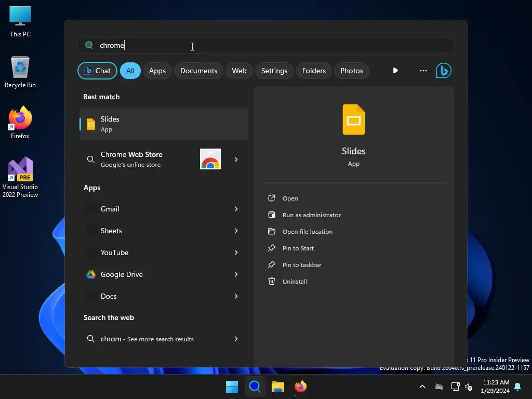Choose Pin to taskbar

302,264
